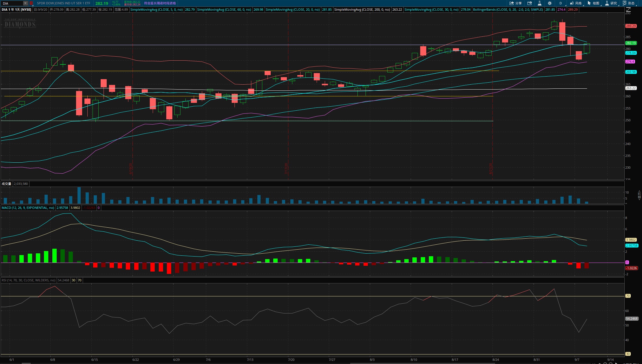Click the RSI (14, 70, 30, CLOSE, WILDERS, no) label
The width and height of the screenshot is (642, 364).
pos(28,280)
